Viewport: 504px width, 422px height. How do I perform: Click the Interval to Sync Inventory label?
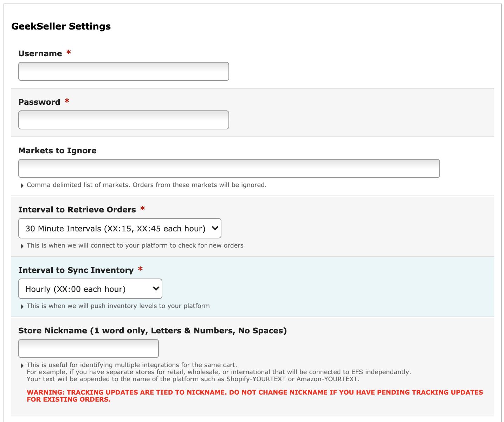(x=76, y=270)
